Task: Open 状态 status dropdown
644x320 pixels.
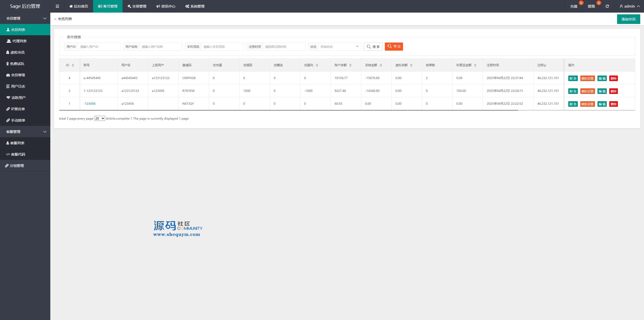Action: [x=339, y=47]
